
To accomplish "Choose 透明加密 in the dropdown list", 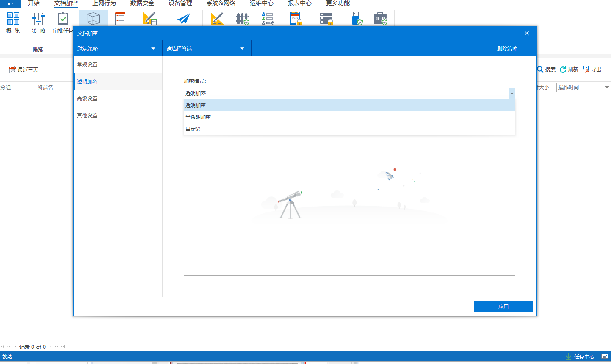I will (349, 105).
